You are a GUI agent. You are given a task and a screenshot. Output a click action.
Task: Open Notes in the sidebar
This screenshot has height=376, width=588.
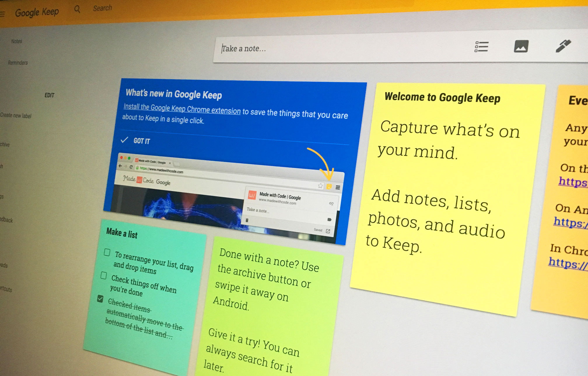pos(17,41)
